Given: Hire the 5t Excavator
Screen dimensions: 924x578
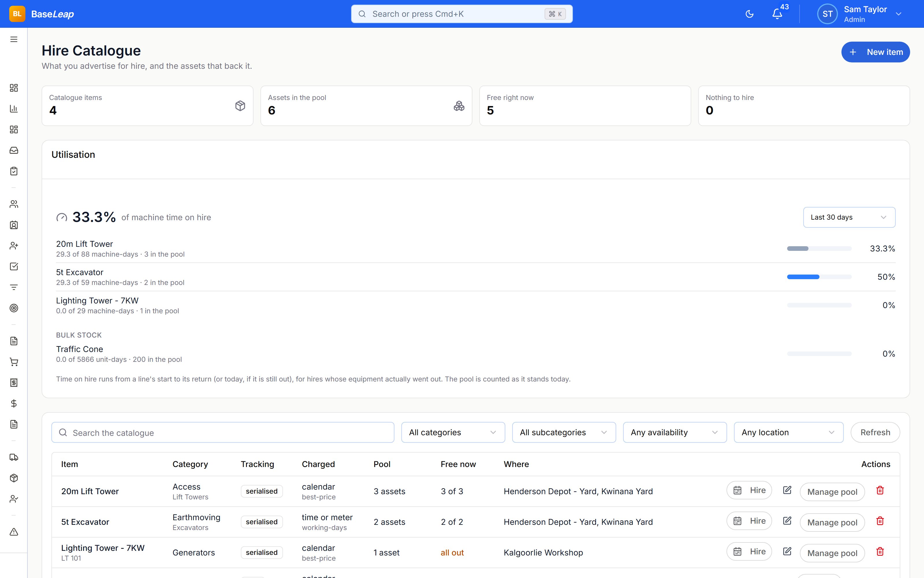Looking at the screenshot, I should coord(749,521).
